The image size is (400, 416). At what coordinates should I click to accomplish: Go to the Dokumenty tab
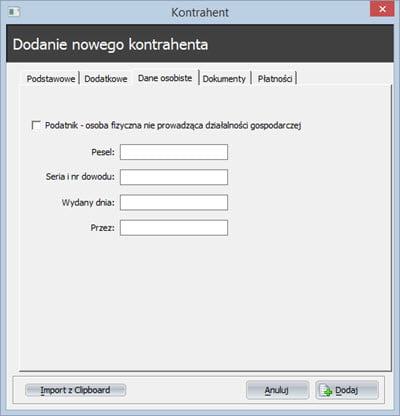(x=224, y=79)
